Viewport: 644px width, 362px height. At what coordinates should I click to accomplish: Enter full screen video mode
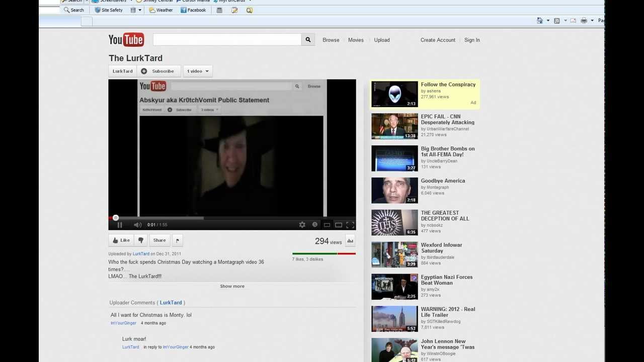point(350,225)
